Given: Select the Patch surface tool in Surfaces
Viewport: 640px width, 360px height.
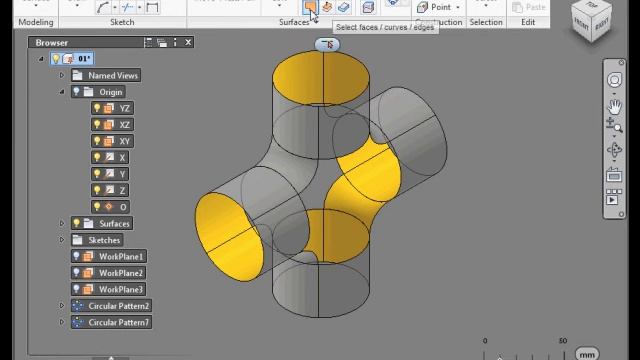Looking at the screenshot, I should pyautogui.click(x=310, y=7).
